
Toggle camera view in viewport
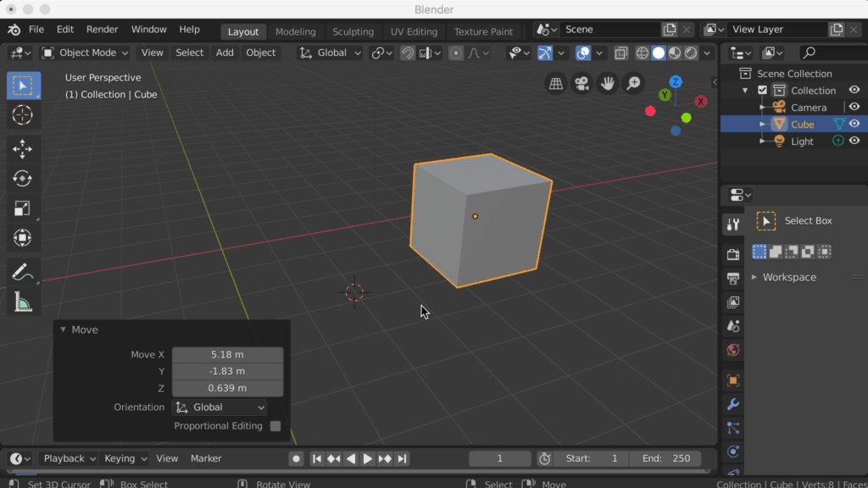[581, 83]
